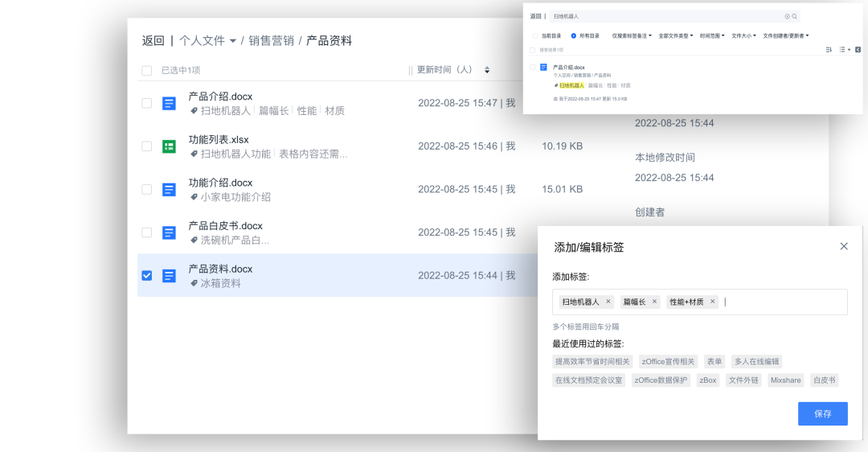Viewport: 868px width, 452px height.
Task: Remove the 篇幅长 tag chip
Action: pos(654,302)
